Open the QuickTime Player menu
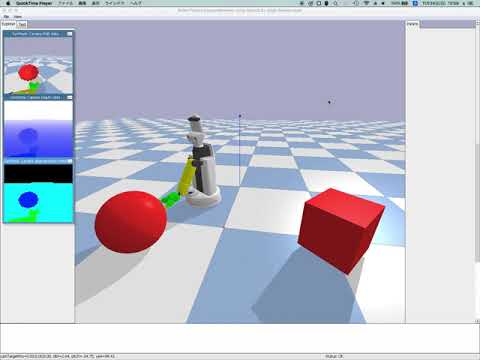The image size is (480, 360). click(x=34, y=3)
